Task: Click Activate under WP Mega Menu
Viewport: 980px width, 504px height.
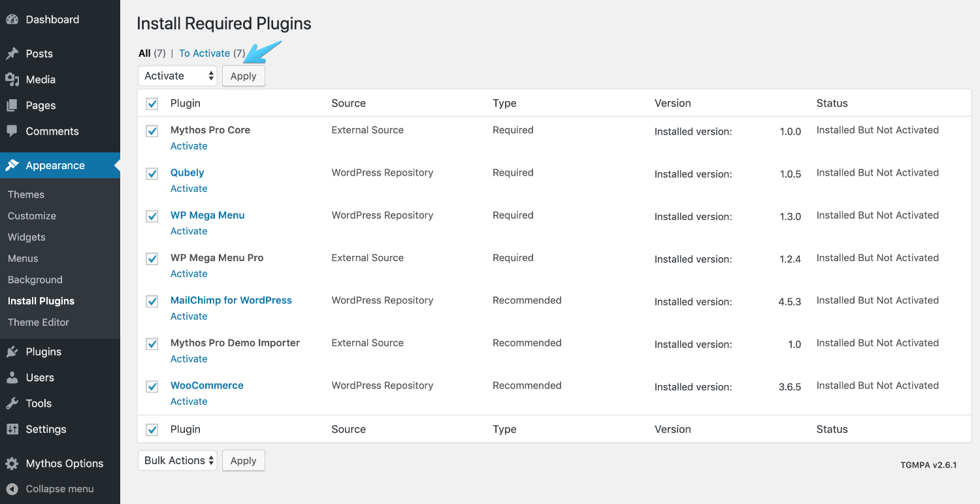Action: click(189, 231)
